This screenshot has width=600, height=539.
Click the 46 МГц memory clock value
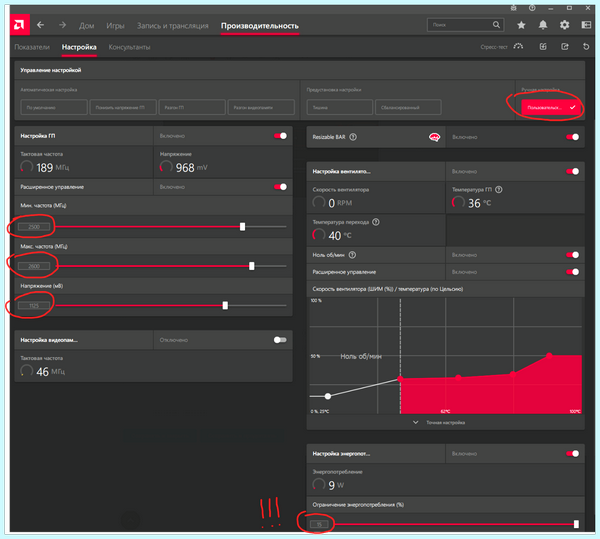click(51, 371)
